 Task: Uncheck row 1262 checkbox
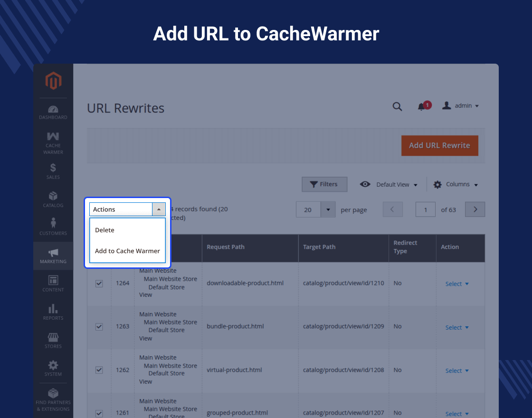(99, 370)
